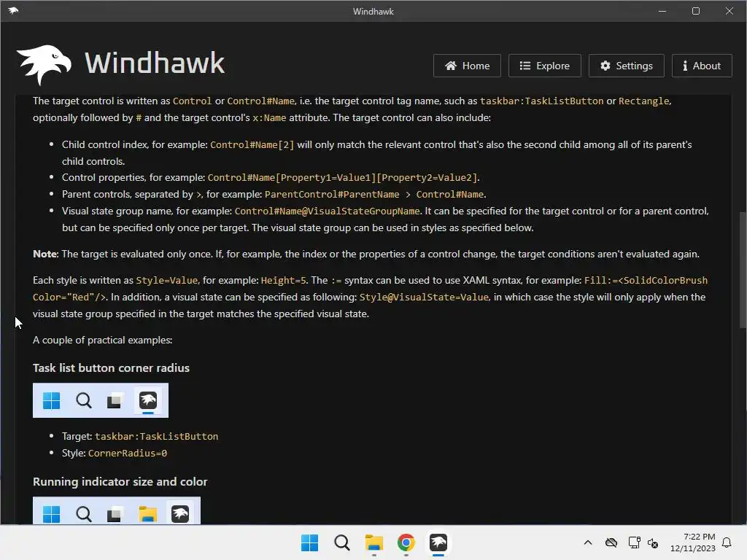Click the cloud sync tray icon
Viewport: 747px width, 560px height.
click(611, 542)
